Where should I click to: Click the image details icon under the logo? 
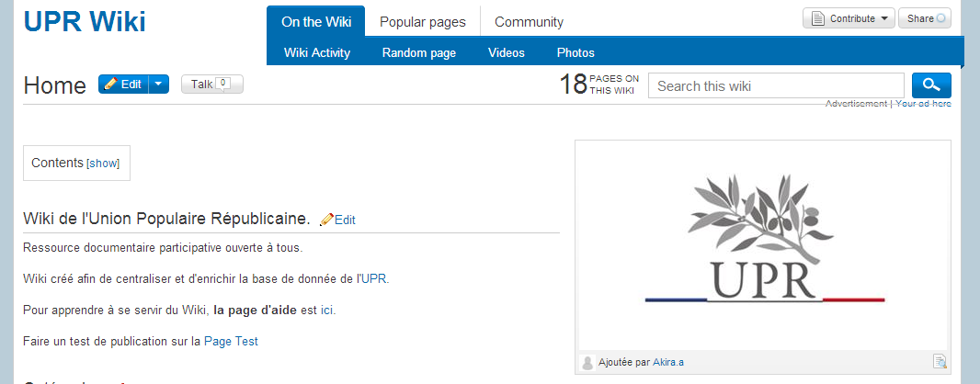(940, 362)
